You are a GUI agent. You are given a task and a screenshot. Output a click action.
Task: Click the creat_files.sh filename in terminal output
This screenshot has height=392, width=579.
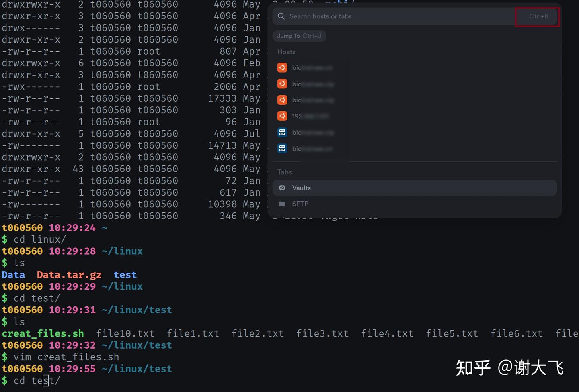tap(43, 333)
